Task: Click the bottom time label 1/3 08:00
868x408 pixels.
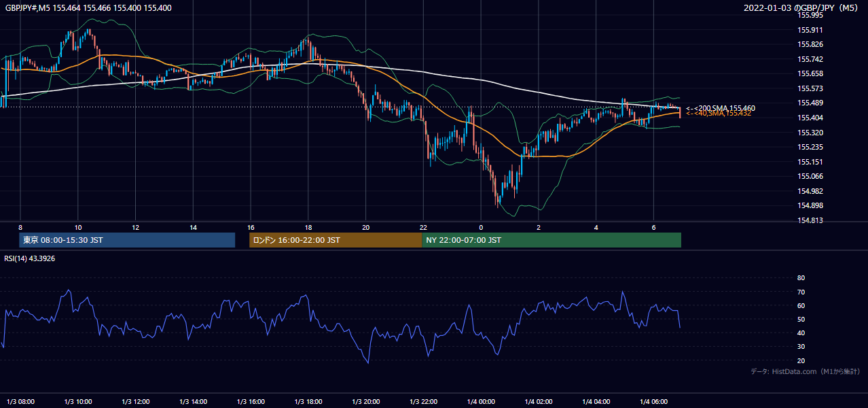Action: click(x=20, y=401)
